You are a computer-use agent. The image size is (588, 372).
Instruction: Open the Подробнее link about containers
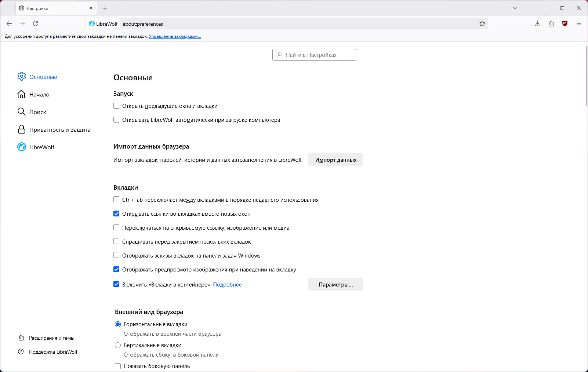click(x=227, y=285)
